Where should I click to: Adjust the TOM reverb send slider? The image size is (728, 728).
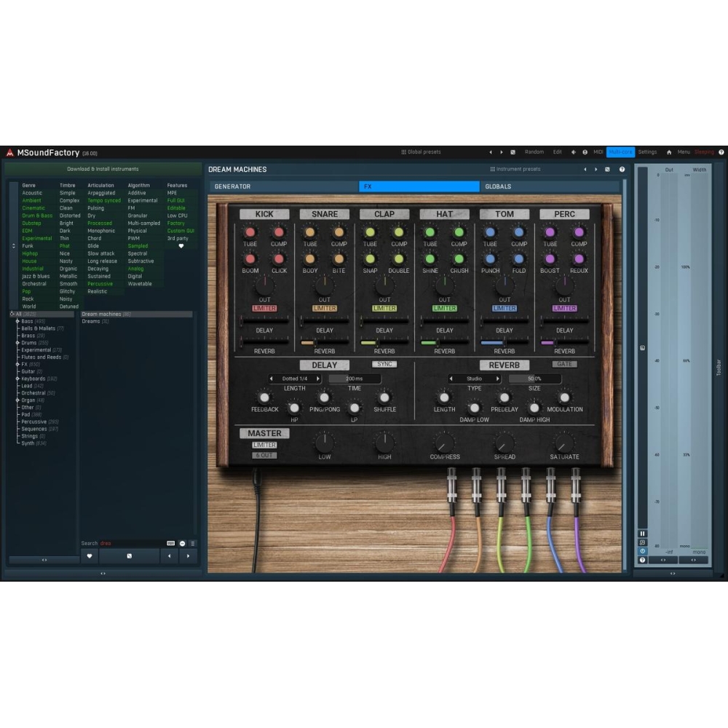point(505,343)
